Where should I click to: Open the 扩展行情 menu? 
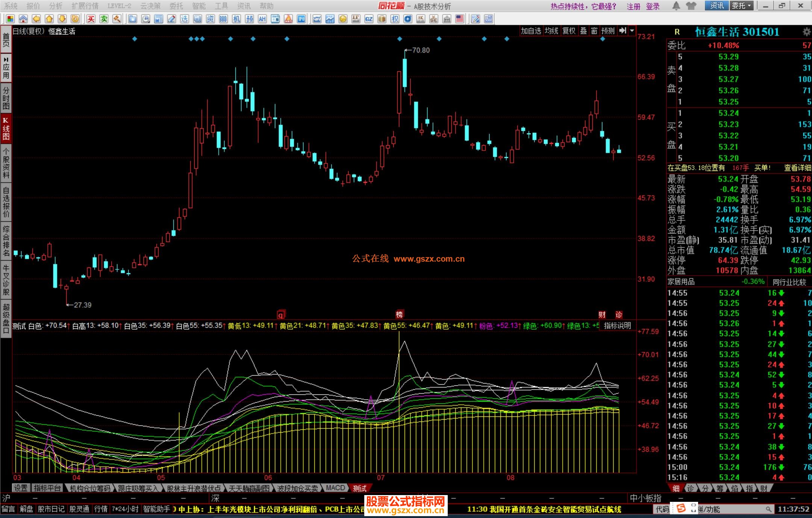[85, 6]
